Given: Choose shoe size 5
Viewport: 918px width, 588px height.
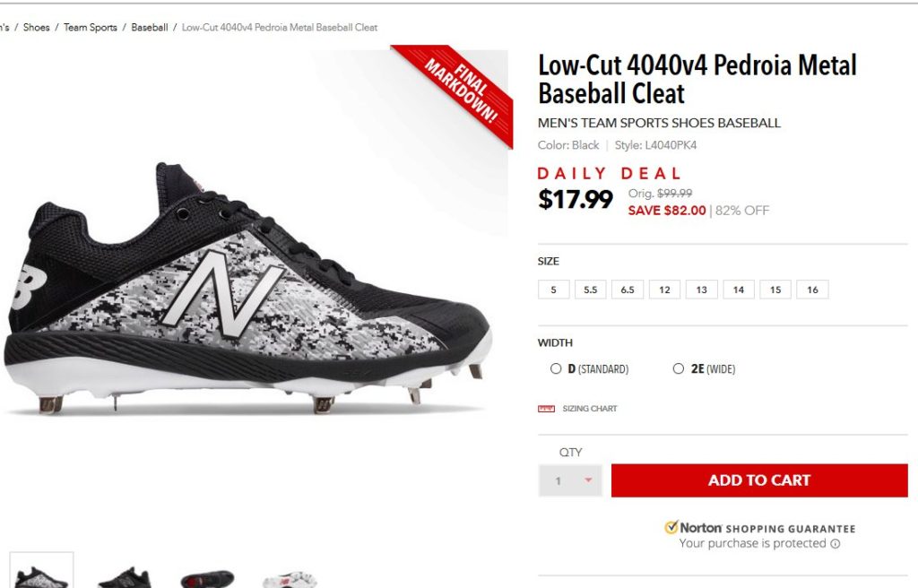Looking at the screenshot, I should pos(554,290).
